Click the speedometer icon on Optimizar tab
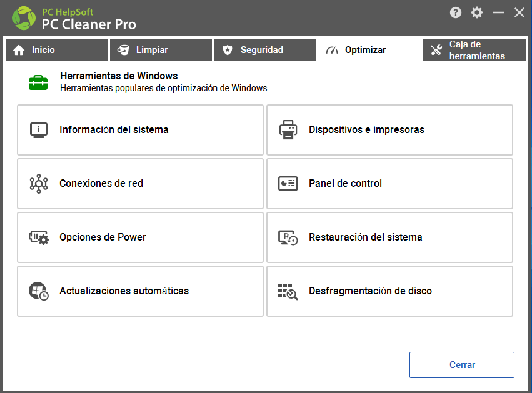The height and width of the screenshot is (393, 532). pos(332,50)
